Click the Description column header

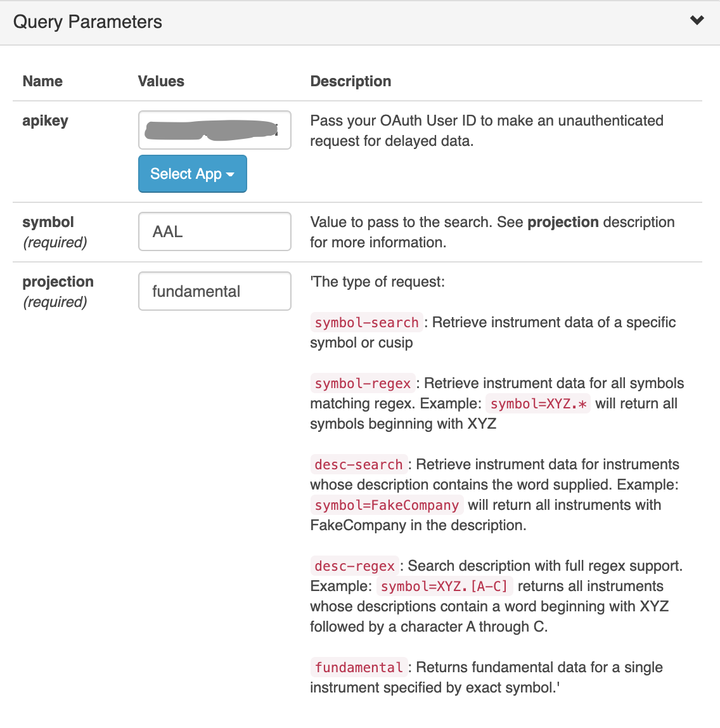[x=350, y=81]
